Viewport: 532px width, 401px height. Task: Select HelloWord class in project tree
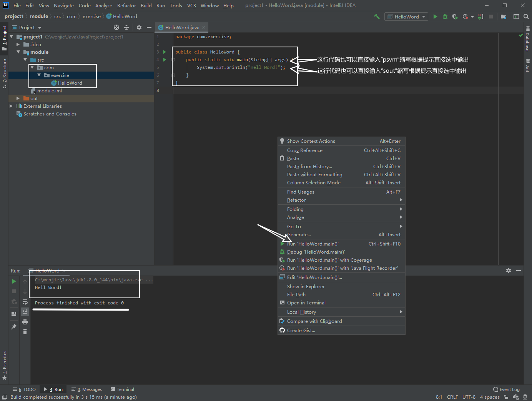[70, 83]
